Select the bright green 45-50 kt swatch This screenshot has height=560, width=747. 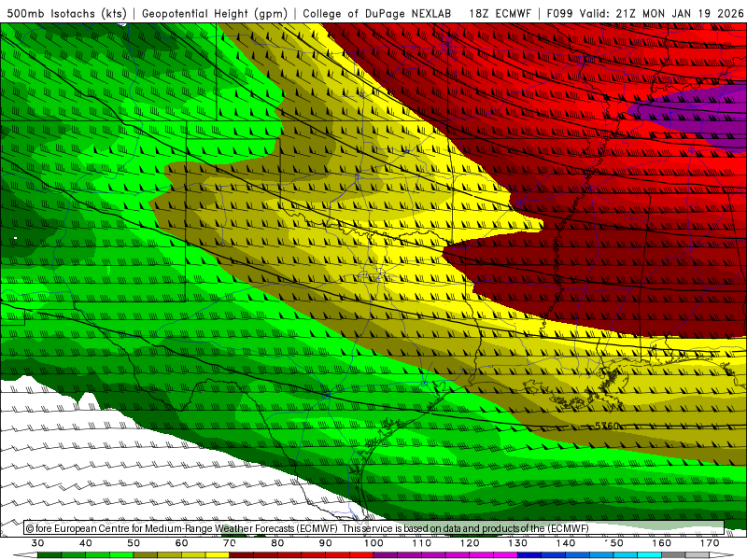(121, 555)
